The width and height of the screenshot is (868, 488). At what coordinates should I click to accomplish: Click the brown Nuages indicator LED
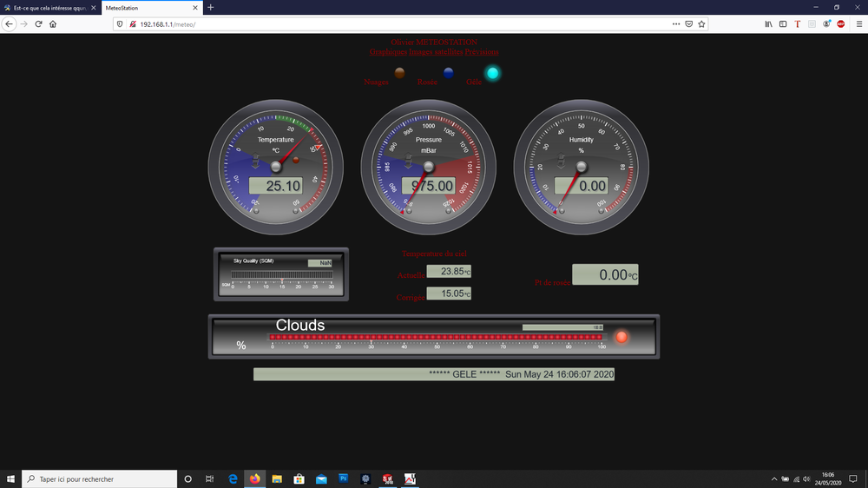(399, 73)
